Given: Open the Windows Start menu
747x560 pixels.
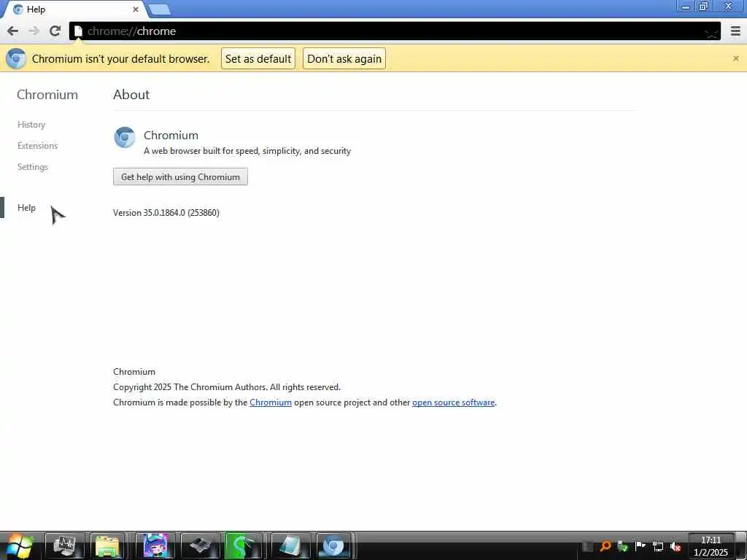Looking at the screenshot, I should 19,546.
